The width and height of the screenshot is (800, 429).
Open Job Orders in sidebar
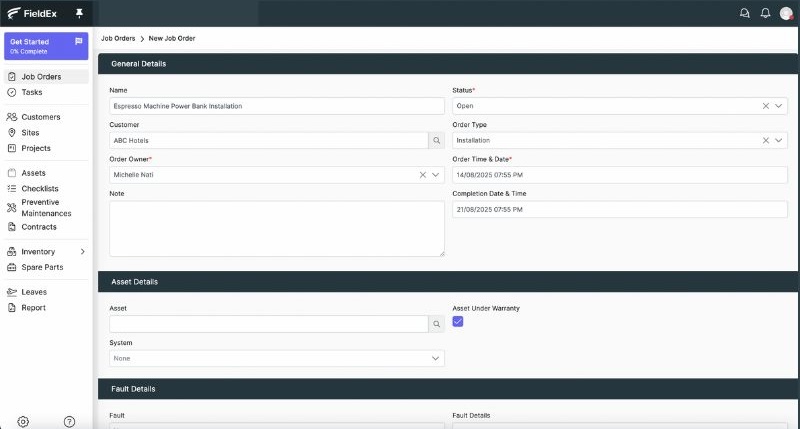click(x=46, y=77)
